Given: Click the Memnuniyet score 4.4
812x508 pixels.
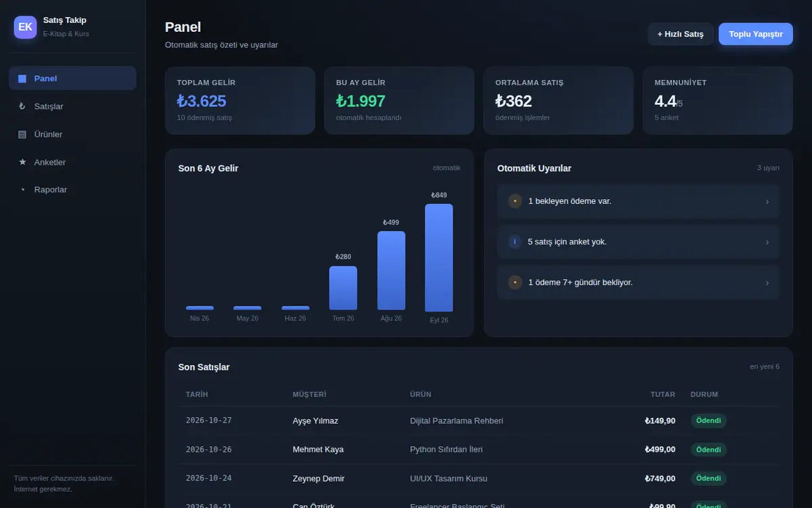Looking at the screenshot, I should [666, 101].
